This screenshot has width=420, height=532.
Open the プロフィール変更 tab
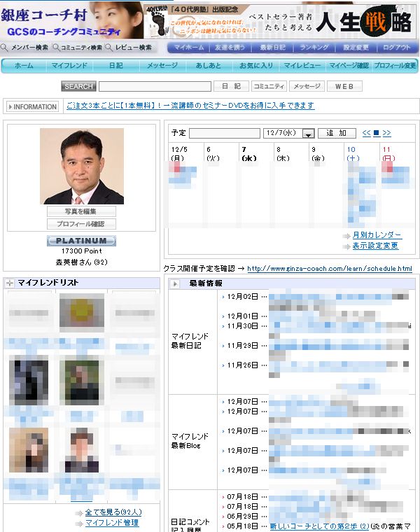tap(395, 66)
